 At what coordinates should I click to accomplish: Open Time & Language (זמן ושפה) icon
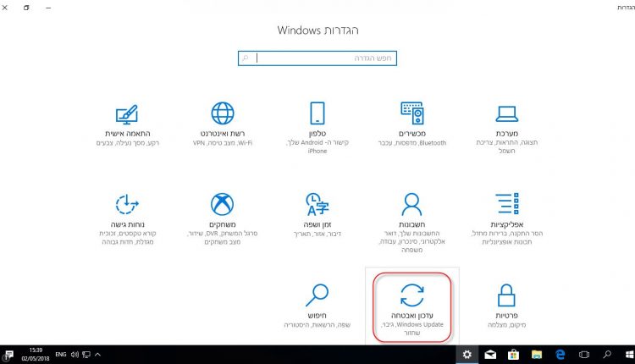(317, 204)
